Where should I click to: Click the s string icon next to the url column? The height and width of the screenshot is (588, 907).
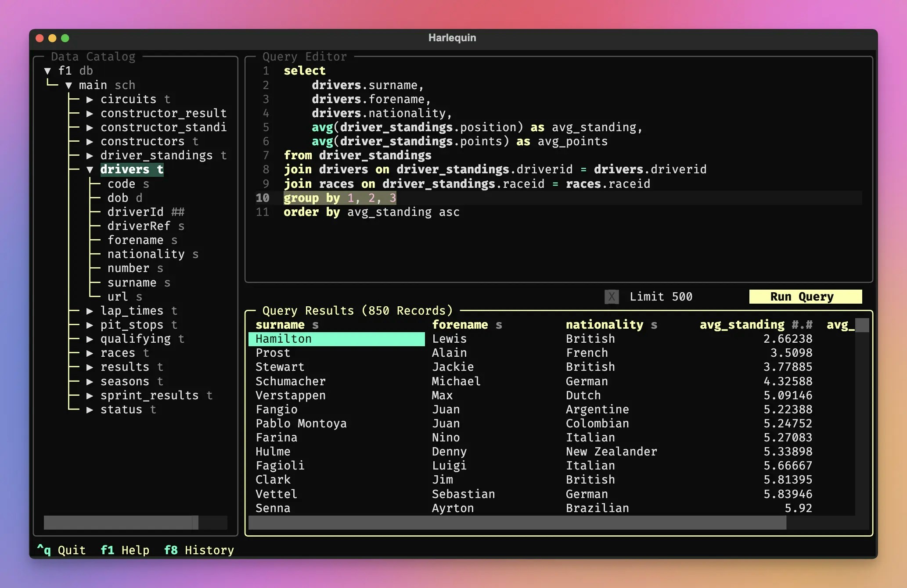pyautogui.click(x=139, y=297)
